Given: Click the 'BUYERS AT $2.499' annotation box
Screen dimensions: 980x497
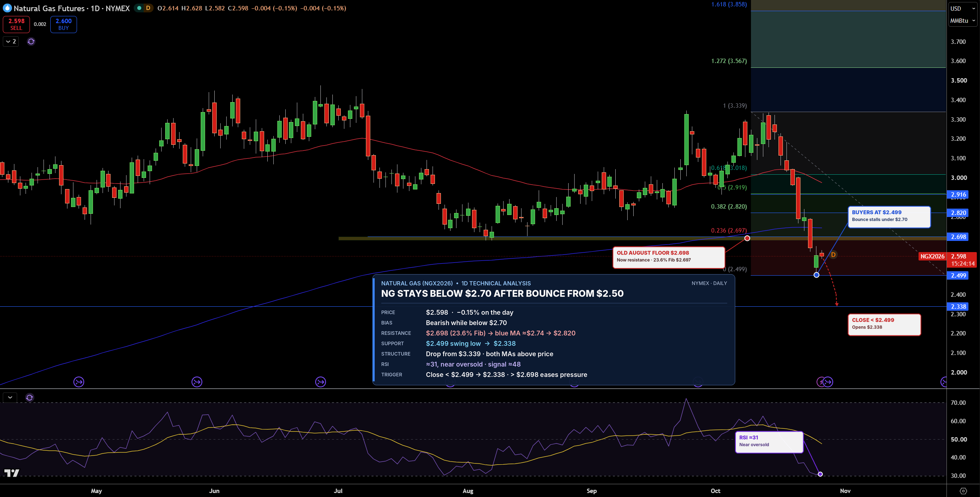Looking at the screenshot, I should pos(889,217).
